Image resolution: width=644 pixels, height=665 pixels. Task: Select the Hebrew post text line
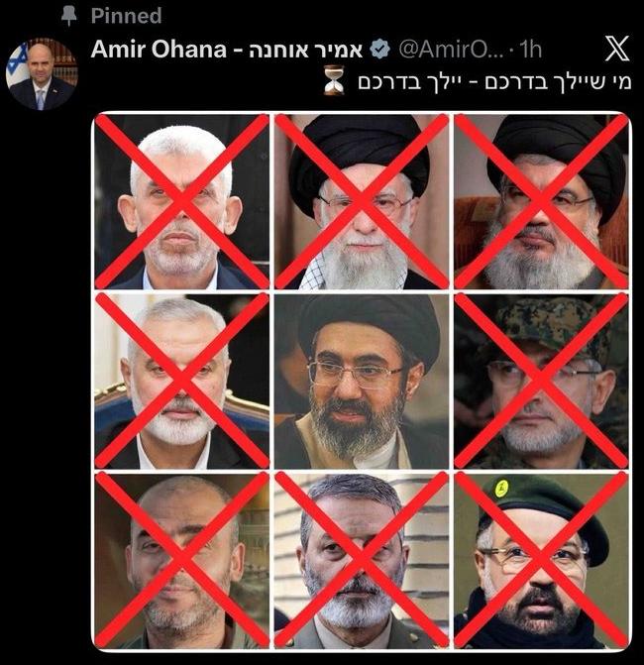click(495, 81)
